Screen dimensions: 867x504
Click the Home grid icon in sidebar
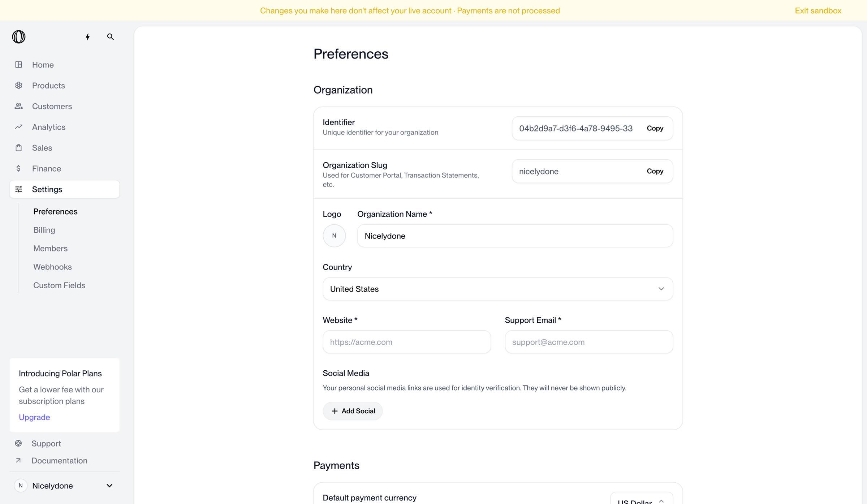(x=19, y=65)
